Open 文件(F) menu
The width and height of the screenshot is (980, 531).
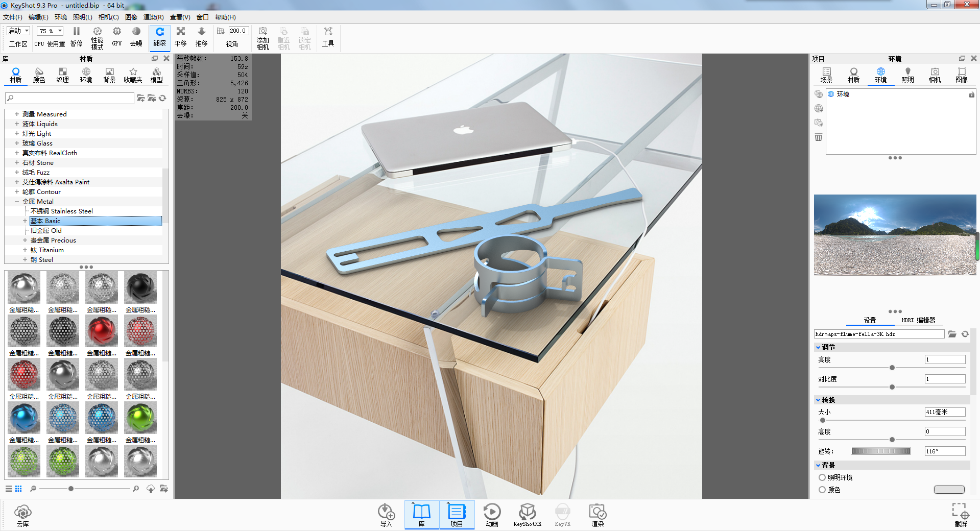click(x=13, y=17)
